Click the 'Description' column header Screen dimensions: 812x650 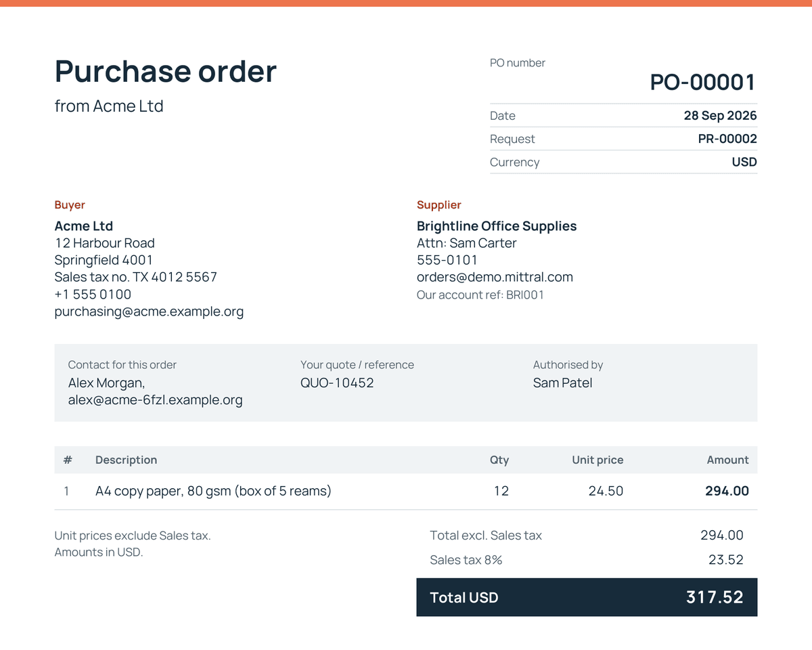point(126,460)
